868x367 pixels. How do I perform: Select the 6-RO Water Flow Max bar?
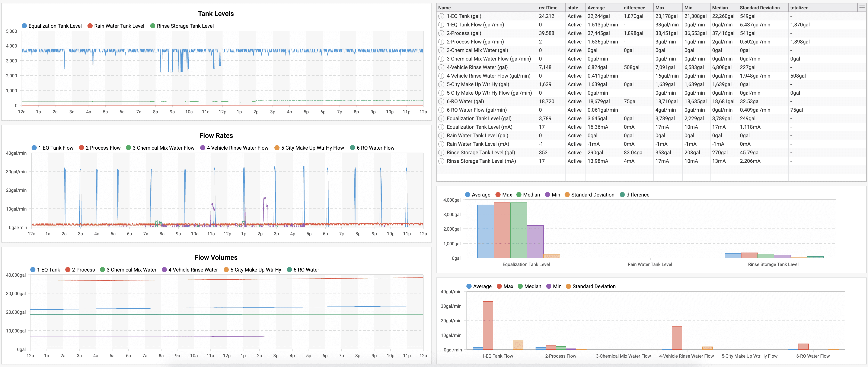[x=803, y=347]
